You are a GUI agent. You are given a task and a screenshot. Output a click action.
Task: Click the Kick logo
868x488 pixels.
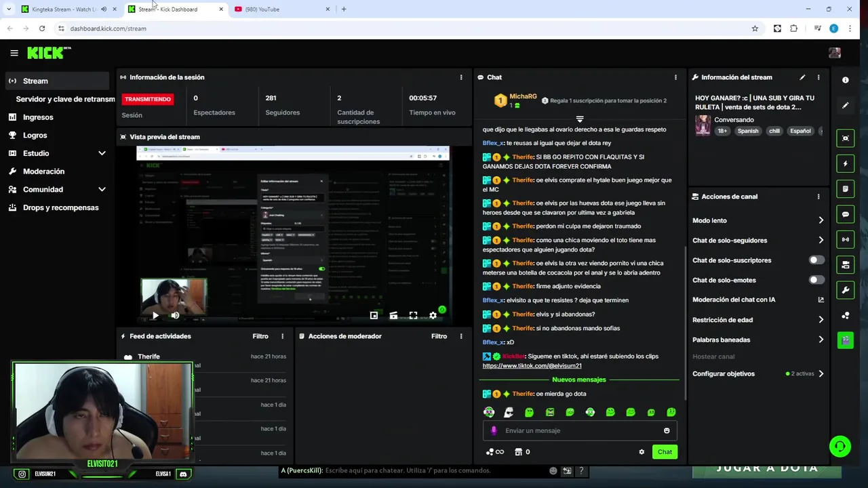[x=47, y=53]
